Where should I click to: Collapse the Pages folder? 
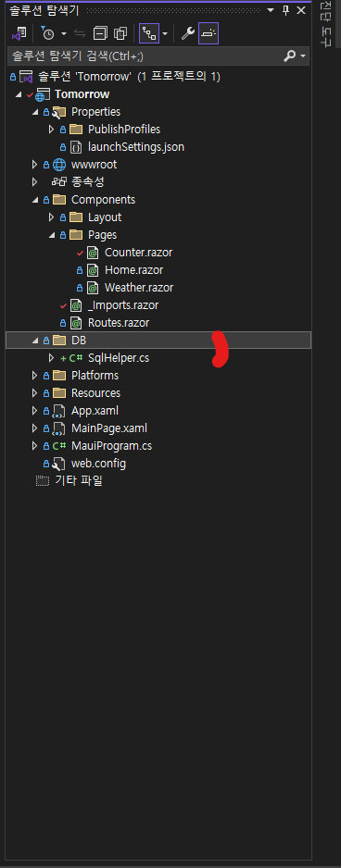coord(52,235)
